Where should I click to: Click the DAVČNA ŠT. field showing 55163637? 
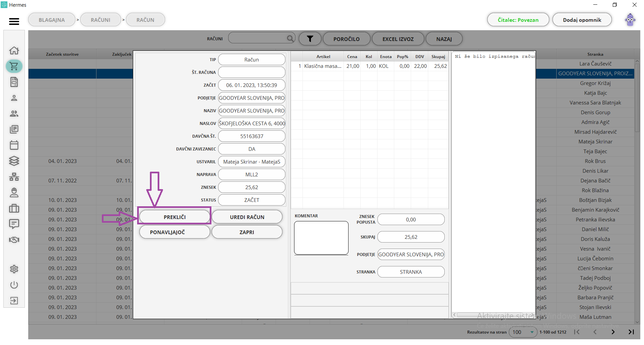pos(252,136)
